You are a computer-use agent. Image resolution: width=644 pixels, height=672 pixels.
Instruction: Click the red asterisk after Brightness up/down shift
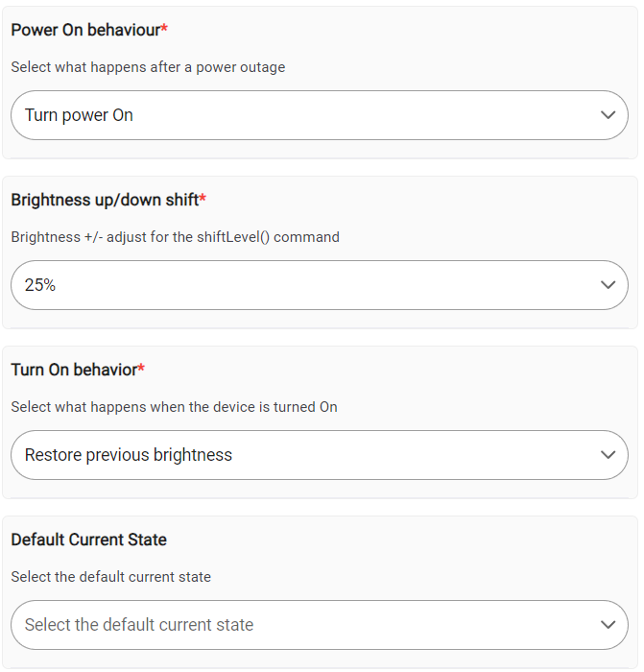[x=203, y=199]
